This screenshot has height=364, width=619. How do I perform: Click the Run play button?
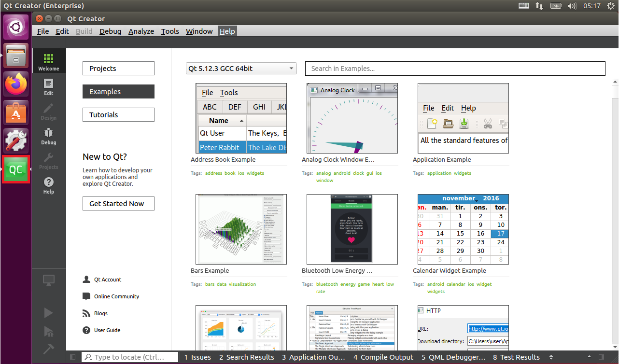point(48,313)
